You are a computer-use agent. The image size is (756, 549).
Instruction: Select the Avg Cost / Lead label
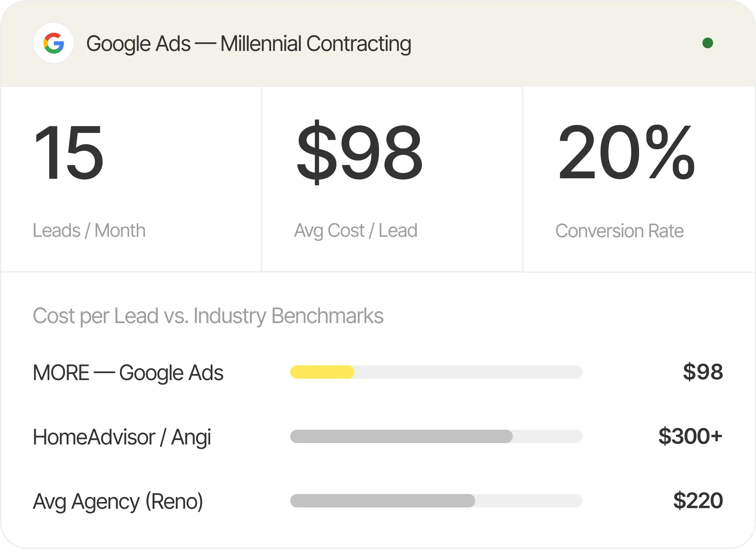coord(356,231)
